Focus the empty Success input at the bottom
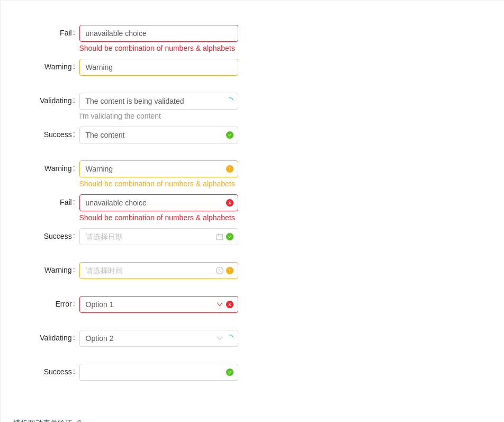 pyautogui.click(x=151, y=372)
